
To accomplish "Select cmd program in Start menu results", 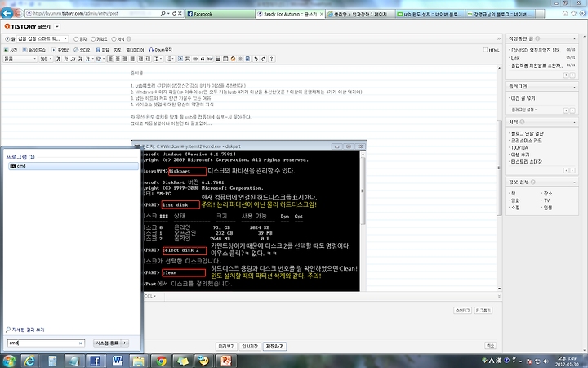I will pos(73,166).
